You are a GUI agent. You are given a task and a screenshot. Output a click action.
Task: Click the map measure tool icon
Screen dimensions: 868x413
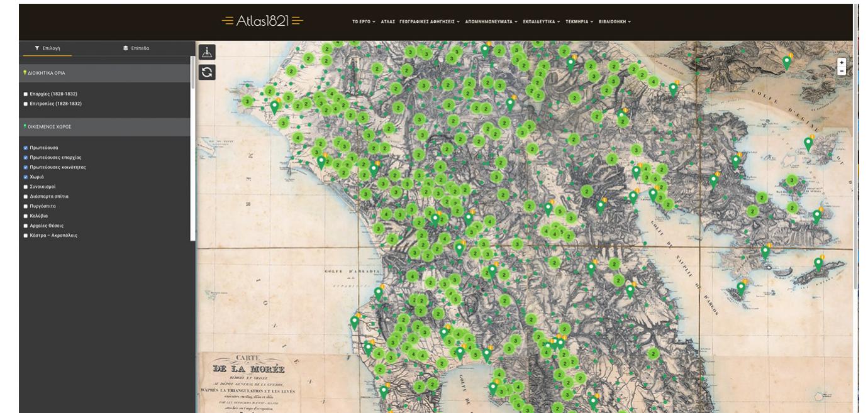tap(207, 52)
